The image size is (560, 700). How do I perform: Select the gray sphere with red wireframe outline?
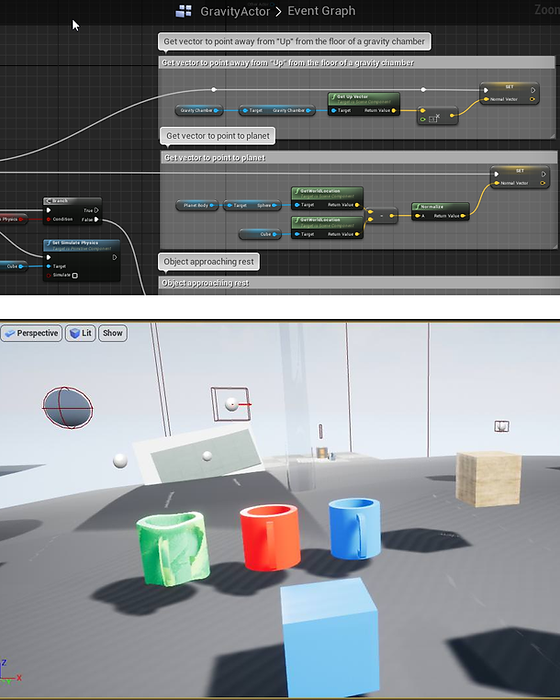point(68,407)
